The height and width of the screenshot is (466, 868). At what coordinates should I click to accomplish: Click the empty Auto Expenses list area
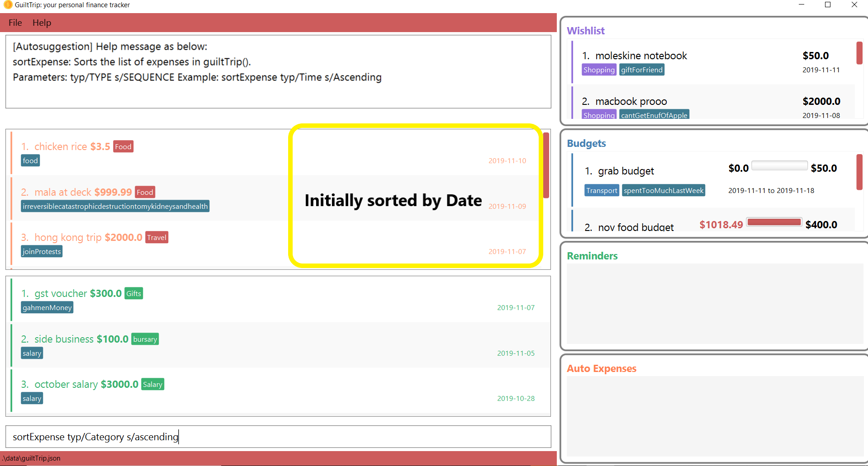tap(715, 416)
